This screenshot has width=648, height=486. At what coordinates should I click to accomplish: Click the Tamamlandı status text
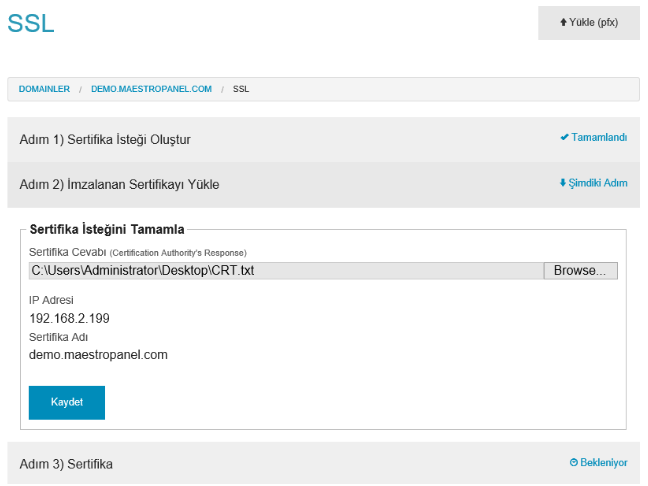[x=599, y=137]
